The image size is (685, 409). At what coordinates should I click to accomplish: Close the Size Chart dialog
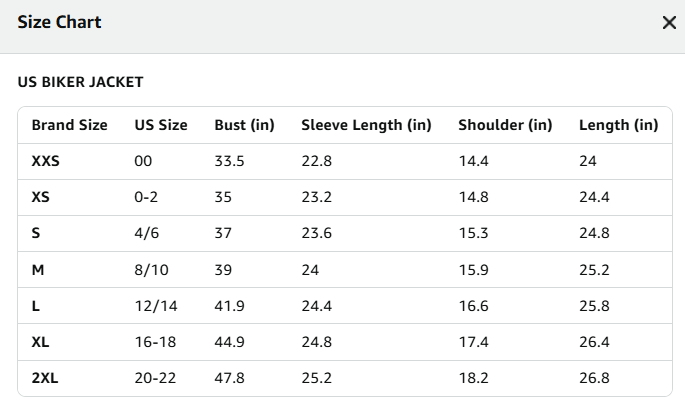point(669,23)
